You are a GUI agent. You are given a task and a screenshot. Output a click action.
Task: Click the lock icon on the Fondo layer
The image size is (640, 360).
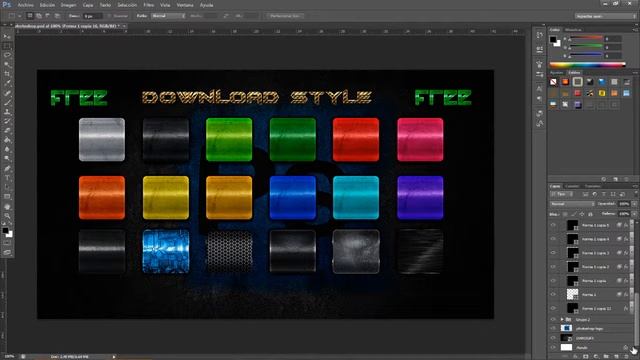tap(625, 347)
